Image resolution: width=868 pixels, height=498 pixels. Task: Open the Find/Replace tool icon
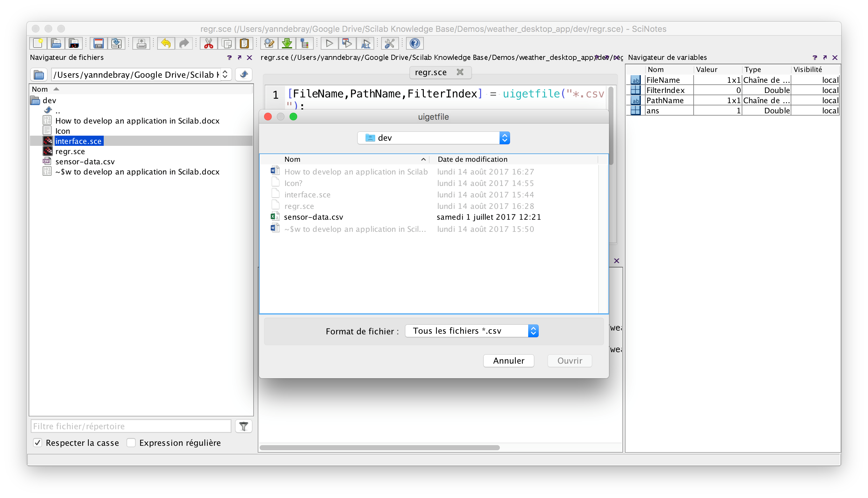point(269,43)
